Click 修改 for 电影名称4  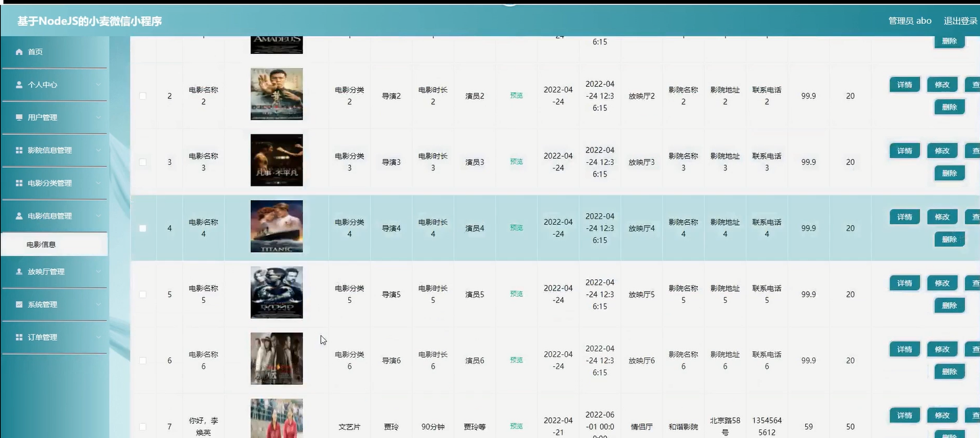pyautogui.click(x=942, y=217)
